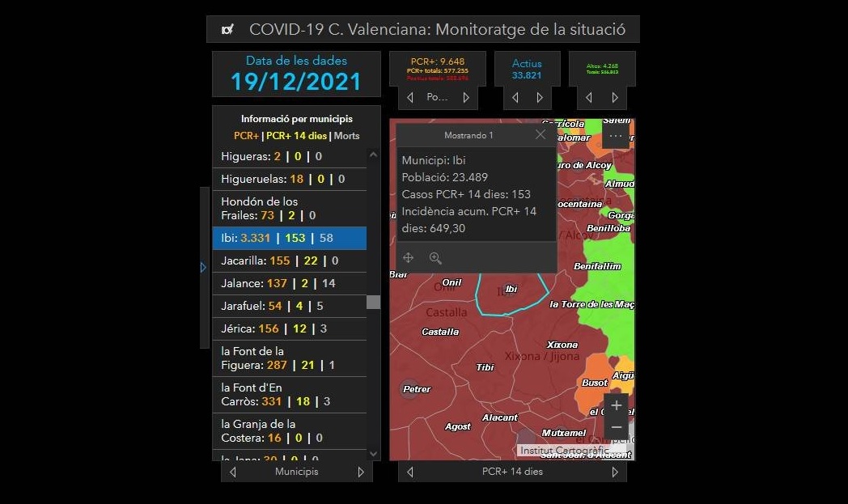Close the 'Mostrando 1' popup
The image size is (848, 504).
(x=541, y=135)
